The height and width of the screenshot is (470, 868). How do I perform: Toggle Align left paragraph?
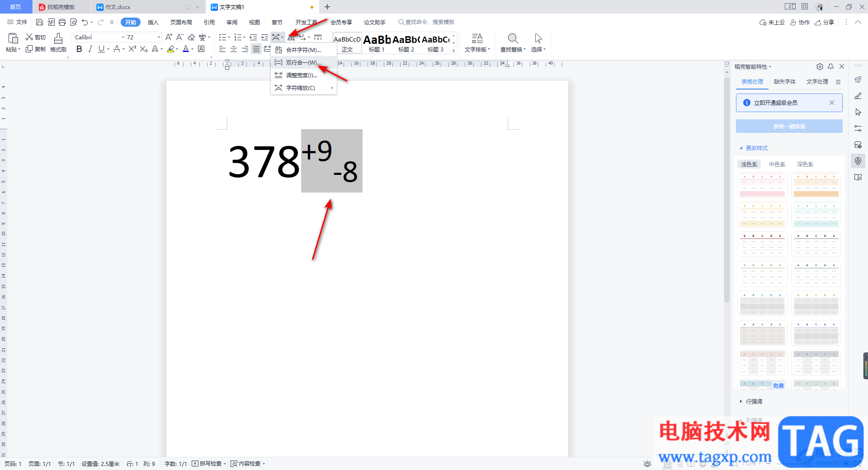point(222,49)
